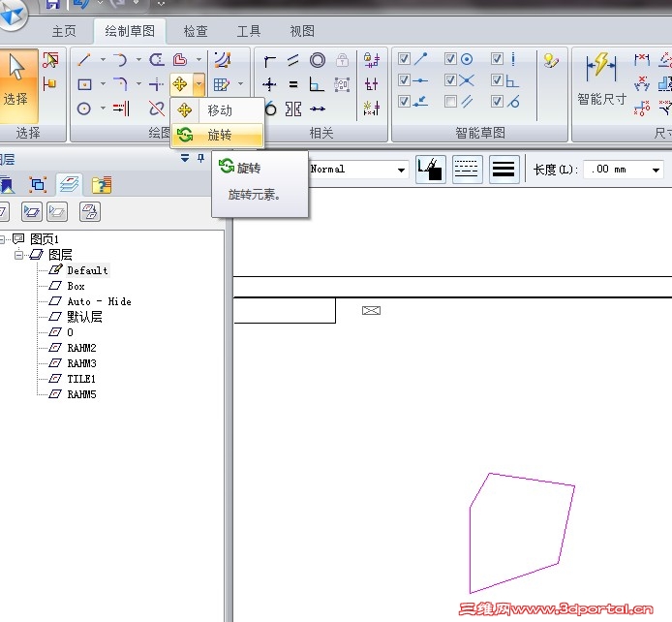The height and width of the screenshot is (622, 672).
Task: Open the Rectangle tool dropdown arrow
Action: point(103,84)
